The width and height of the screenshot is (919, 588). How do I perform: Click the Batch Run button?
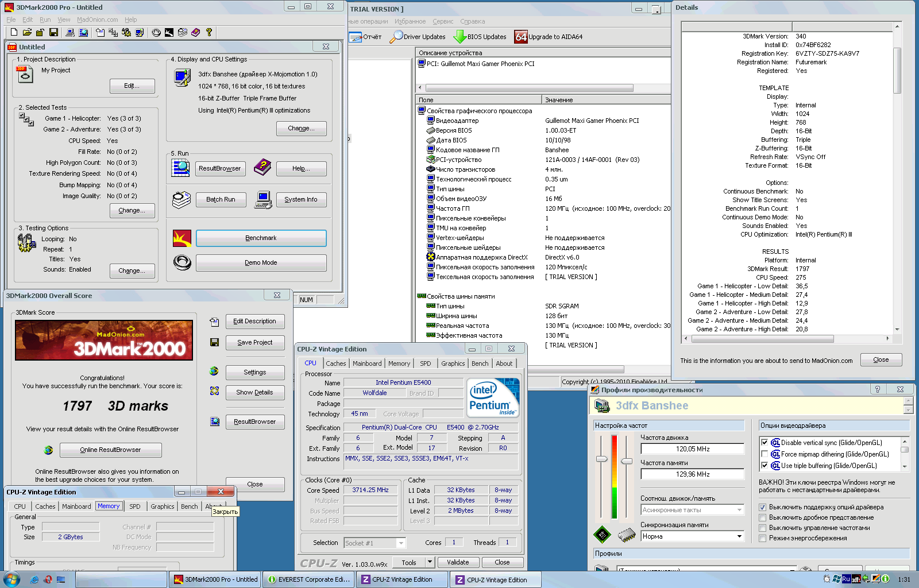[x=221, y=199]
